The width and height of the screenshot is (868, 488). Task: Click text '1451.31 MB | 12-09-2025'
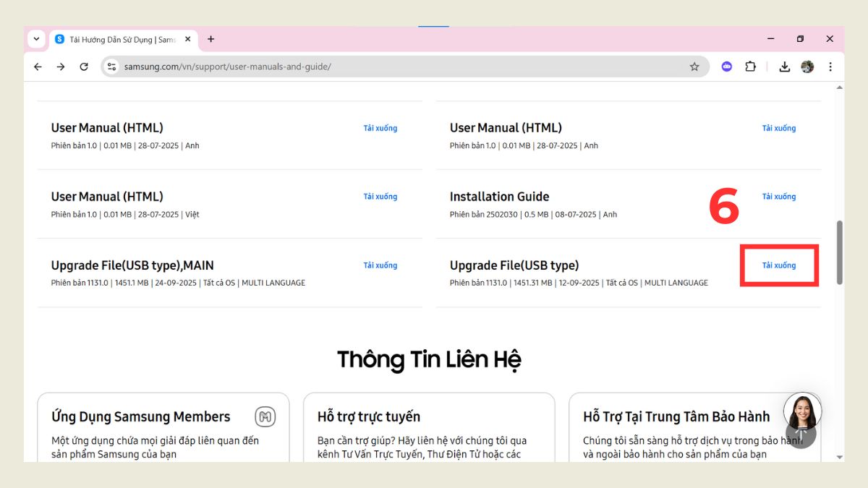[555, 283]
